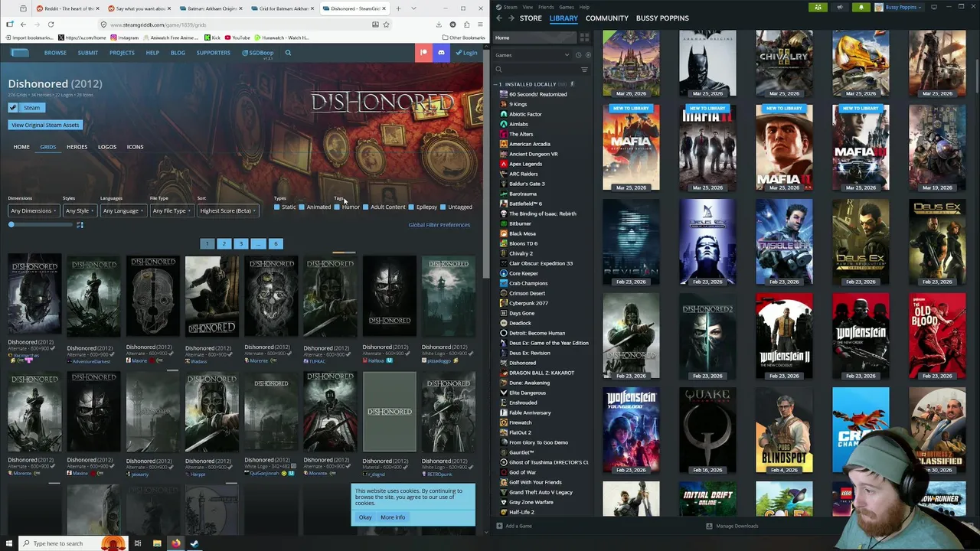Viewport: 980px width, 551px height.
Task: Open the Steam Friends menu
Action: click(547, 7)
